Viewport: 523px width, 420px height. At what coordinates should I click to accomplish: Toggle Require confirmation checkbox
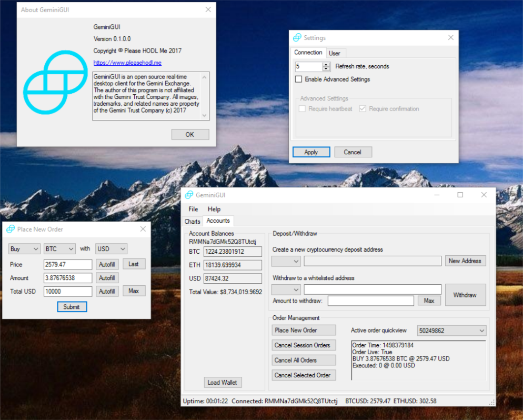click(x=363, y=109)
